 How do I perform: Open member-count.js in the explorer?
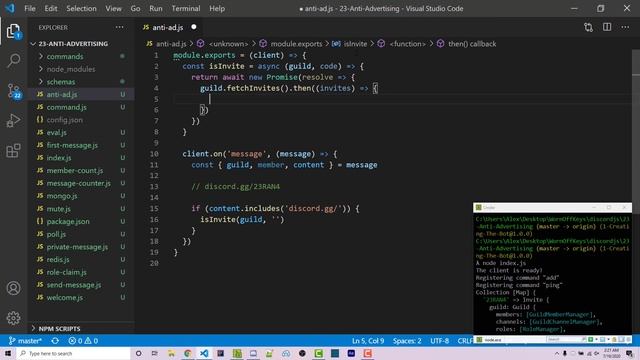click(75, 170)
